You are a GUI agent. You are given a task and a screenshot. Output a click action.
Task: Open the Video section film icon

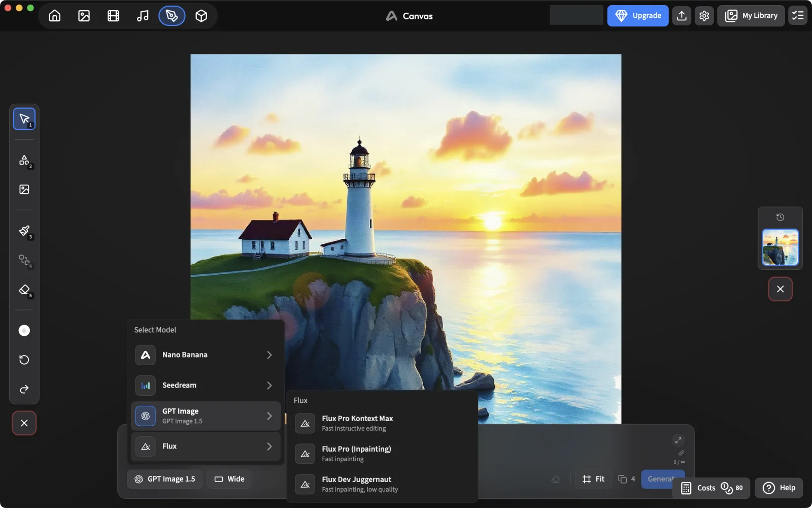[113, 16]
